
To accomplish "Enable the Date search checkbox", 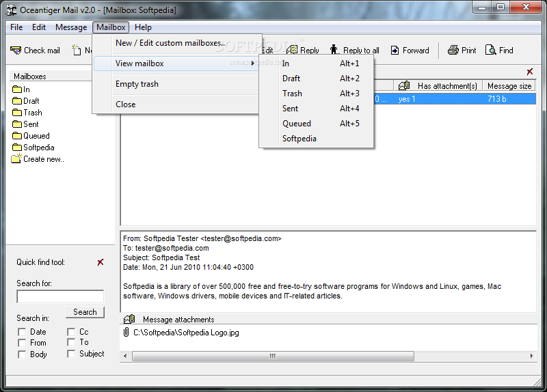I will tap(22, 332).
